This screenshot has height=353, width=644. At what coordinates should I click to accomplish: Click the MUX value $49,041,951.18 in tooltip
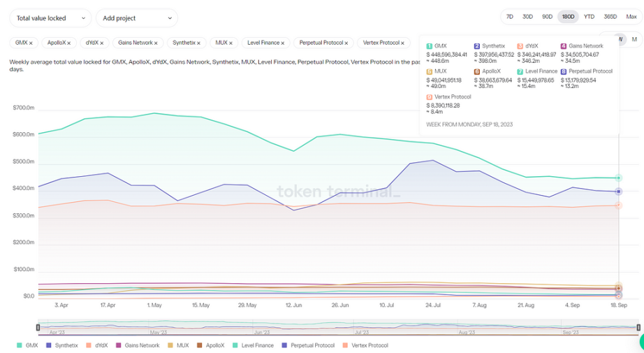pyautogui.click(x=444, y=80)
